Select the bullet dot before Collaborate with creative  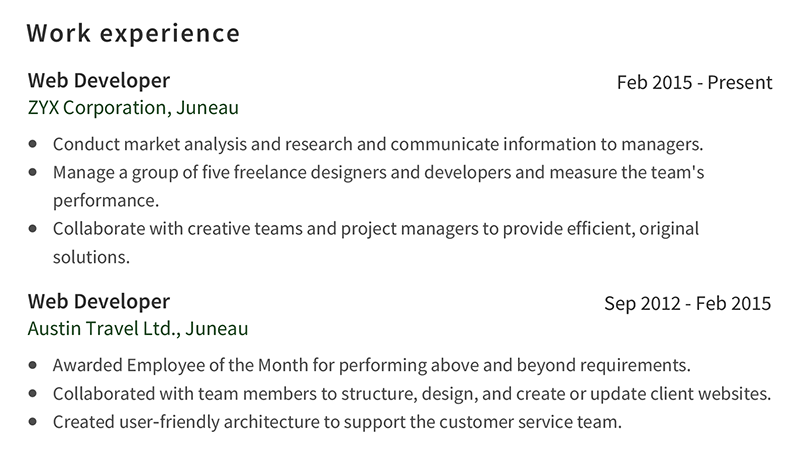tap(33, 229)
